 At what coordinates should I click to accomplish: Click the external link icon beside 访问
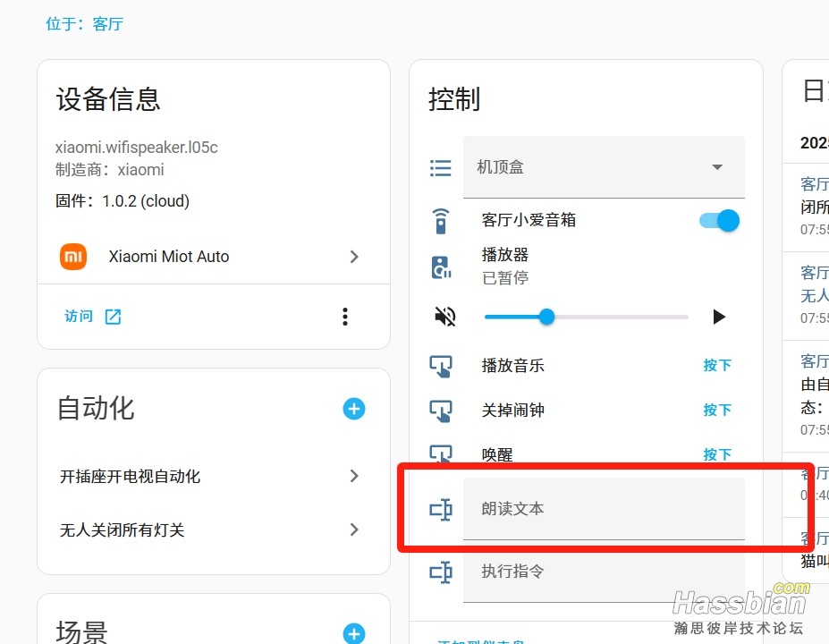[114, 317]
